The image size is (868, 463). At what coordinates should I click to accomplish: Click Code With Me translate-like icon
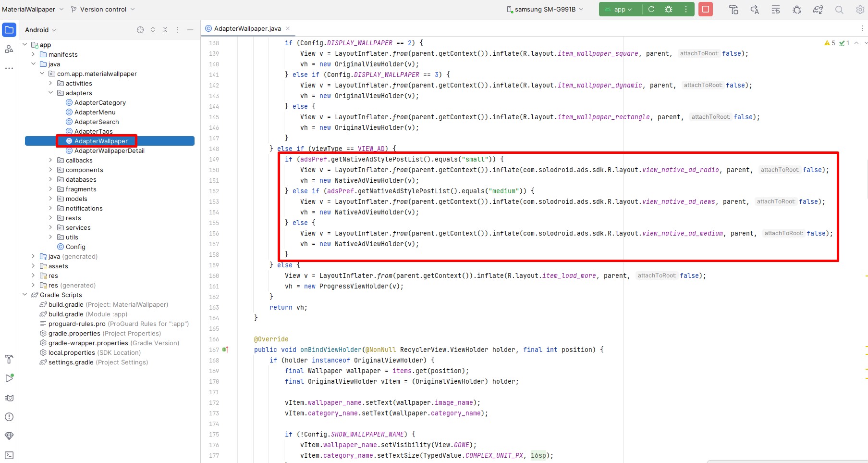755,10
